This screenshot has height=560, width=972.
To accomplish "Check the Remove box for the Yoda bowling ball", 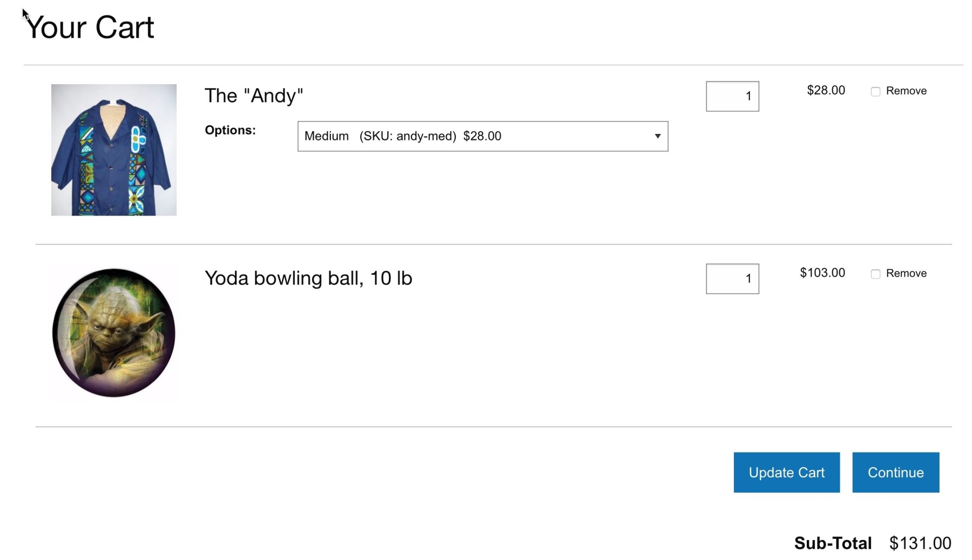I will [875, 274].
